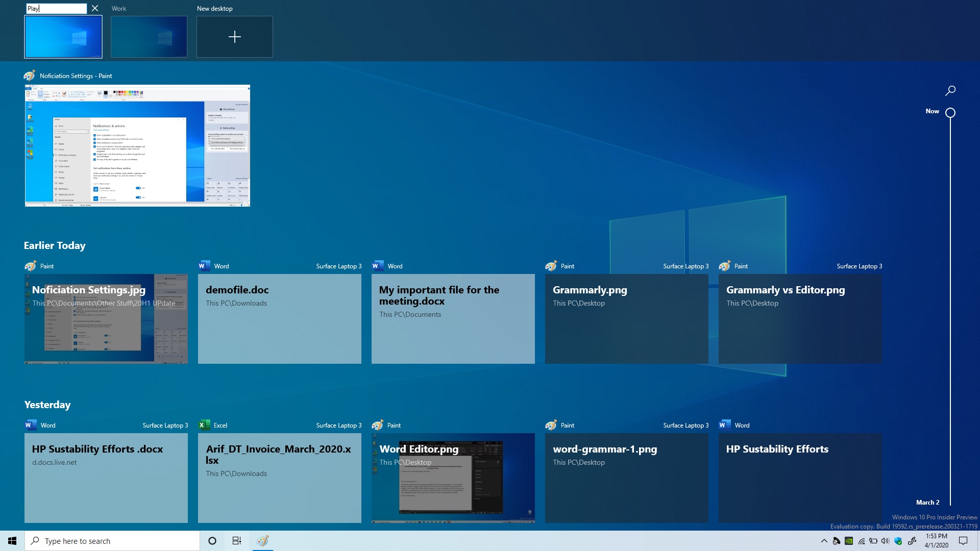
Task: Click Paint icon above Grammarly.png card
Action: 551,266
